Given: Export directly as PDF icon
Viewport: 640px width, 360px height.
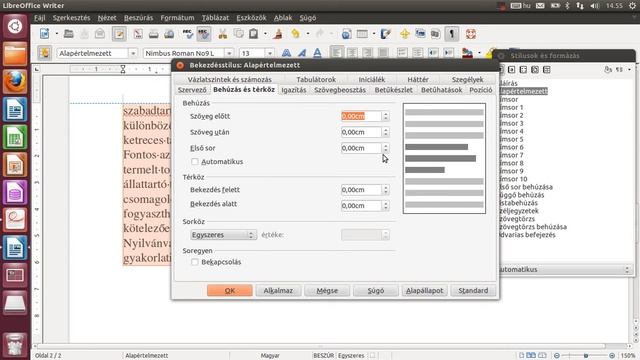Looking at the screenshot, I should pyautogui.click(x=138, y=34).
